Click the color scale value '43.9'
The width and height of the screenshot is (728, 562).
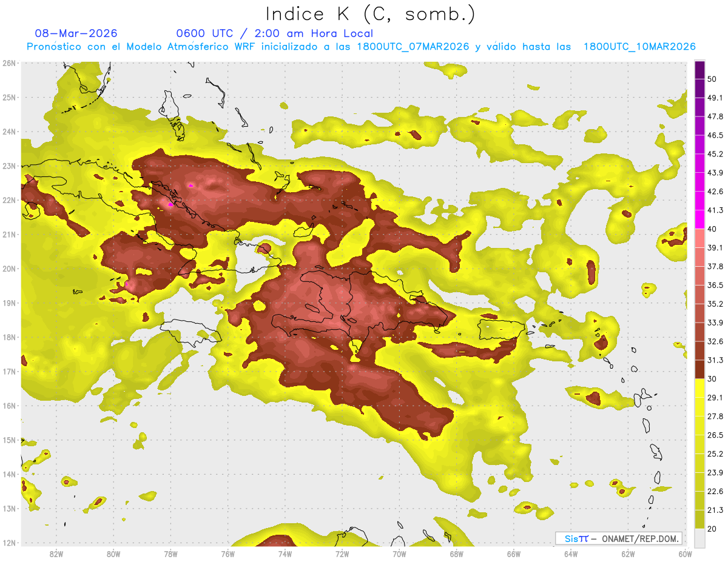[x=715, y=173]
